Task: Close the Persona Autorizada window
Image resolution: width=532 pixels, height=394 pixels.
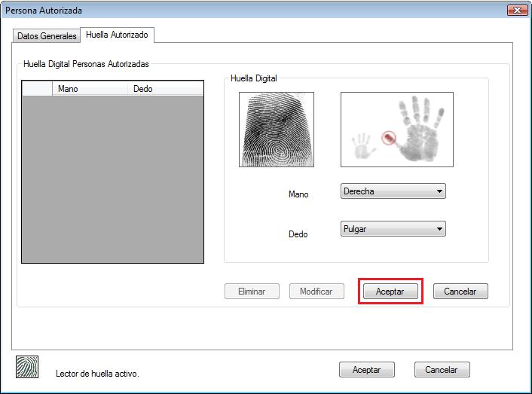Action: pyautogui.click(x=517, y=11)
